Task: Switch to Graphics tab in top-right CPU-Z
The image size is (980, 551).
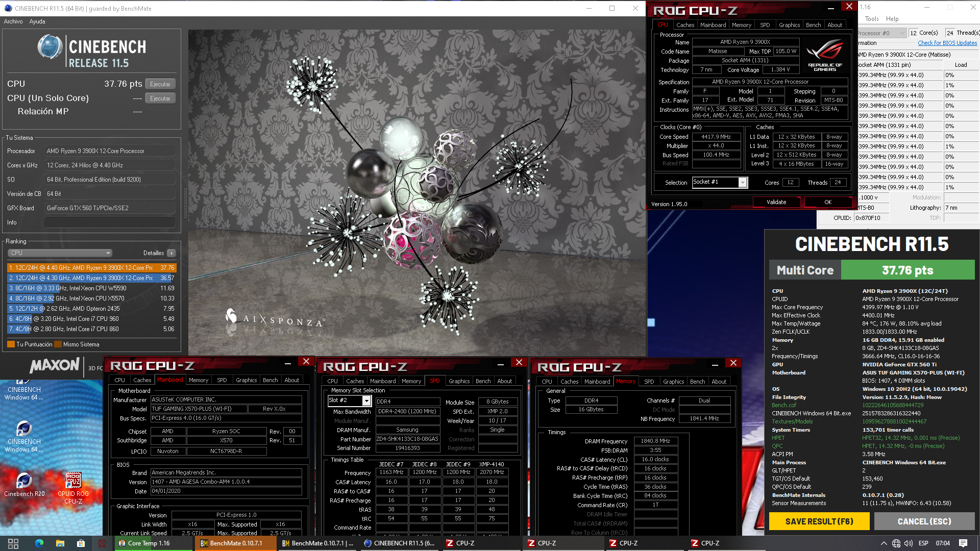Action: click(789, 25)
